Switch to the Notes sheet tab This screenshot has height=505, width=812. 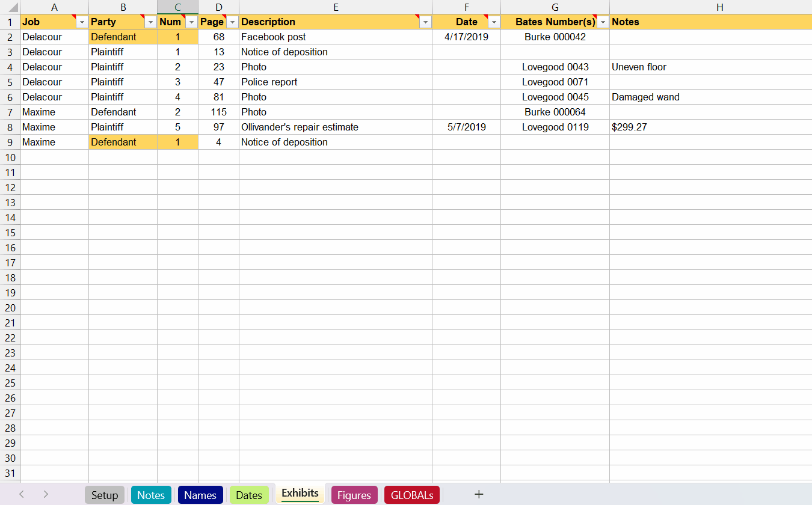[151, 495]
